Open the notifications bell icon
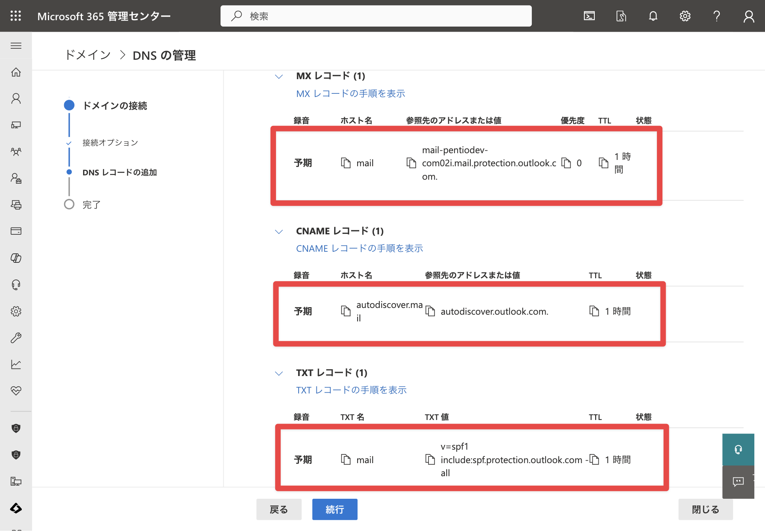Screen dimensions: 765x532 click(x=653, y=16)
